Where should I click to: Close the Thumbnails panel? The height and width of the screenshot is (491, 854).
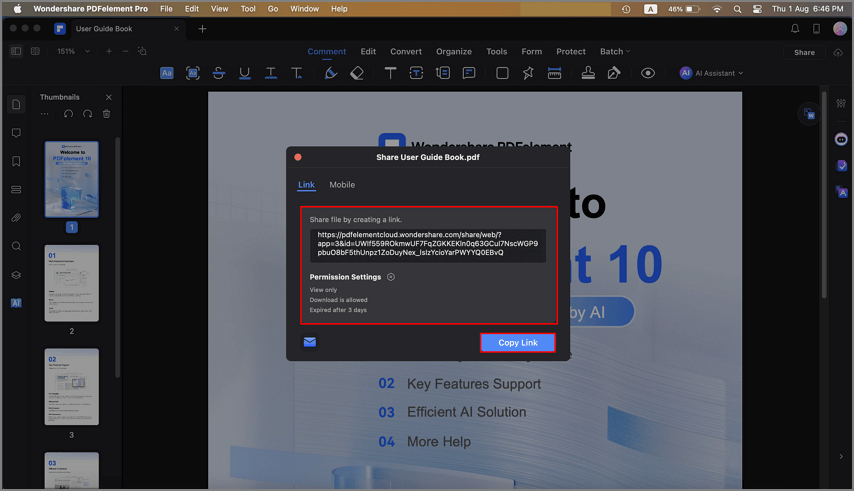108,97
